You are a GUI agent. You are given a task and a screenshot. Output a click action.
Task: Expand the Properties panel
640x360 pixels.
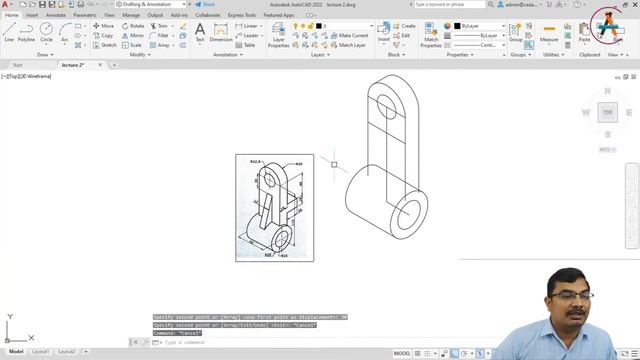[460, 55]
